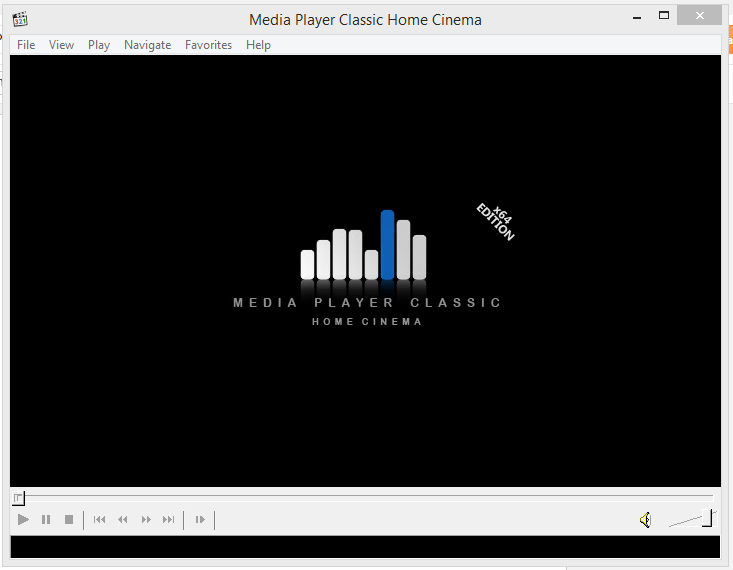Open the Favorites menu
This screenshot has height=570, width=733.
click(208, 45)
